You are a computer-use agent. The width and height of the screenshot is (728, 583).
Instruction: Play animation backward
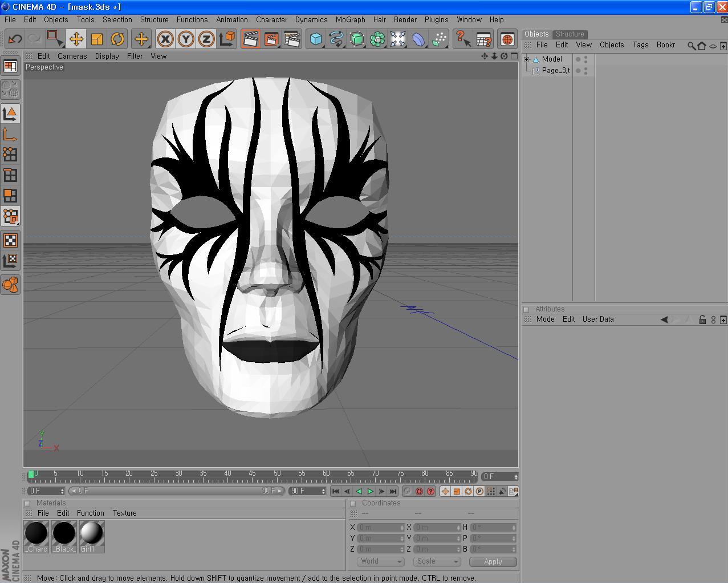(x=359, y=491)
